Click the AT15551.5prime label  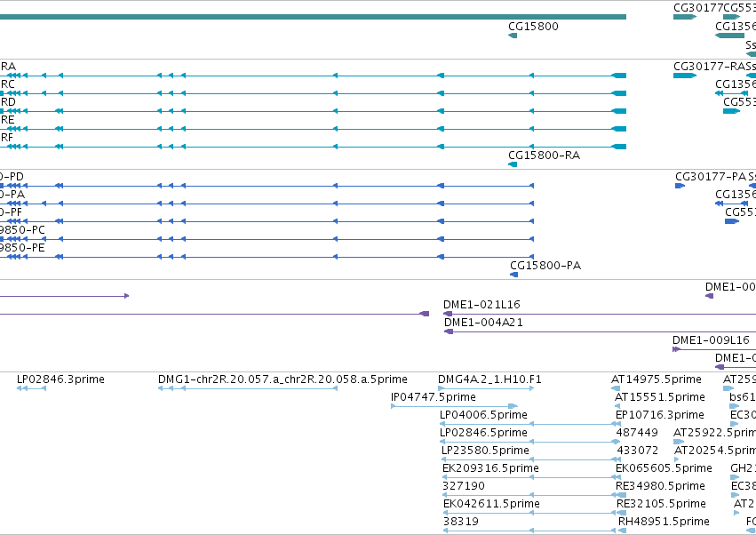pyautogui.click(x=660, y=397)
